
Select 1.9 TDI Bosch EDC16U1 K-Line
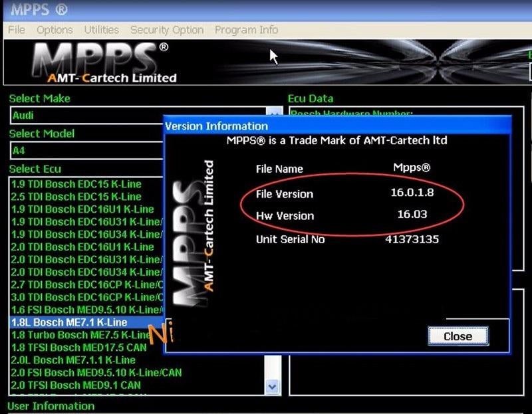click(82, 209)
